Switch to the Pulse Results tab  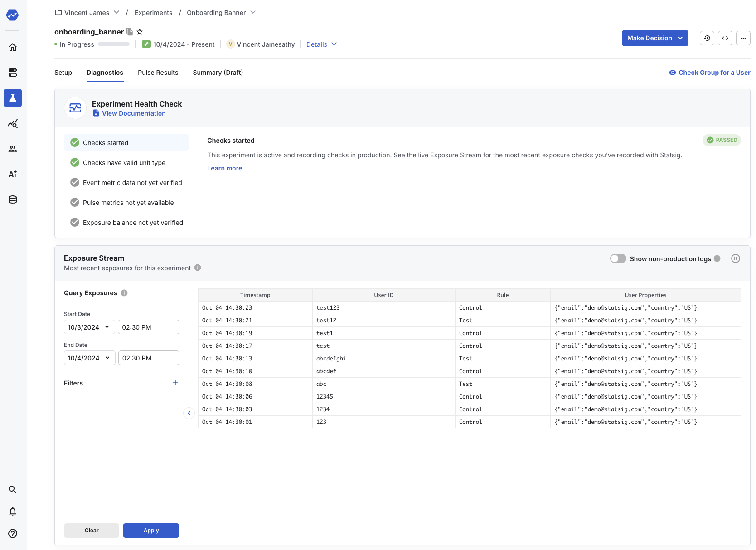(158, 73)
